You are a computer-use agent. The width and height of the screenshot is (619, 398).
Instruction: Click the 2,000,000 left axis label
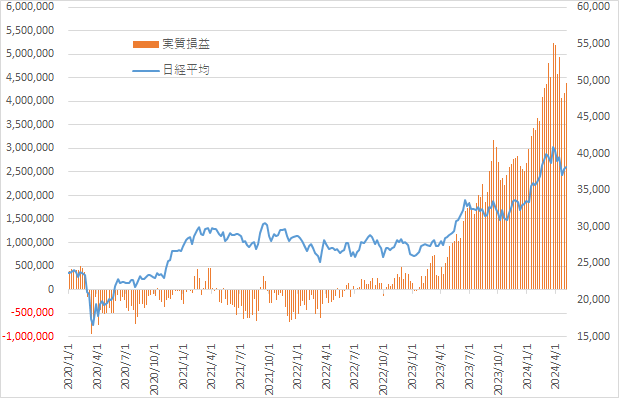tap(30, 195)
